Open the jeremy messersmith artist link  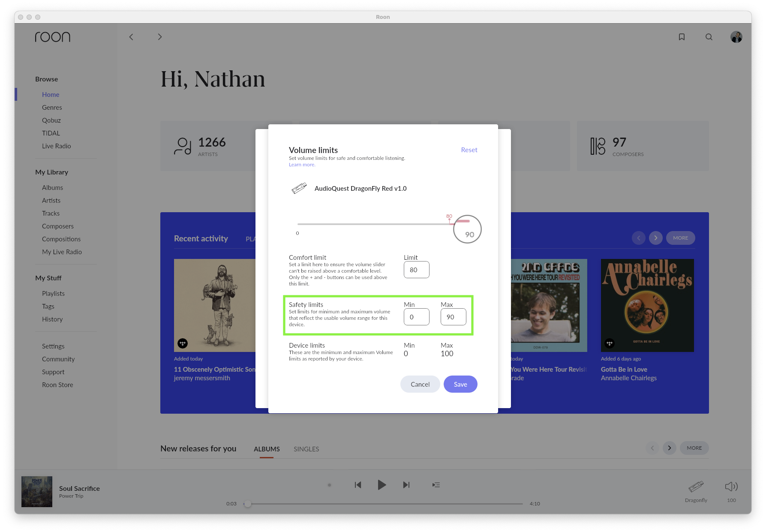pos(202,378)
